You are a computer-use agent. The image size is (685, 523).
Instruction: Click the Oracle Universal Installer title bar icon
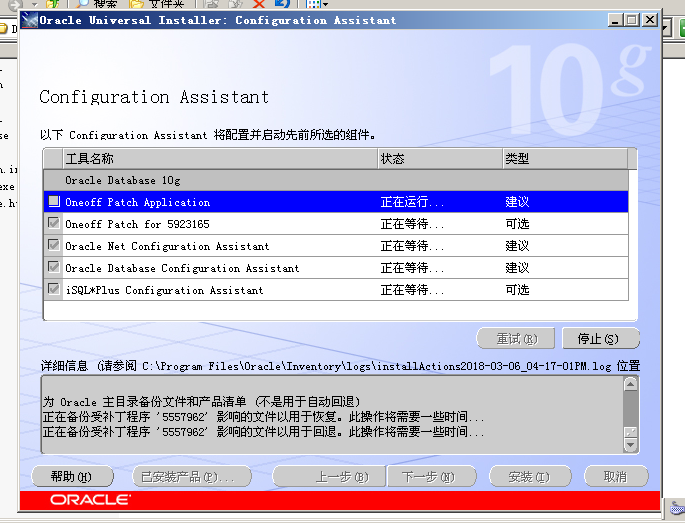point(30,20)
